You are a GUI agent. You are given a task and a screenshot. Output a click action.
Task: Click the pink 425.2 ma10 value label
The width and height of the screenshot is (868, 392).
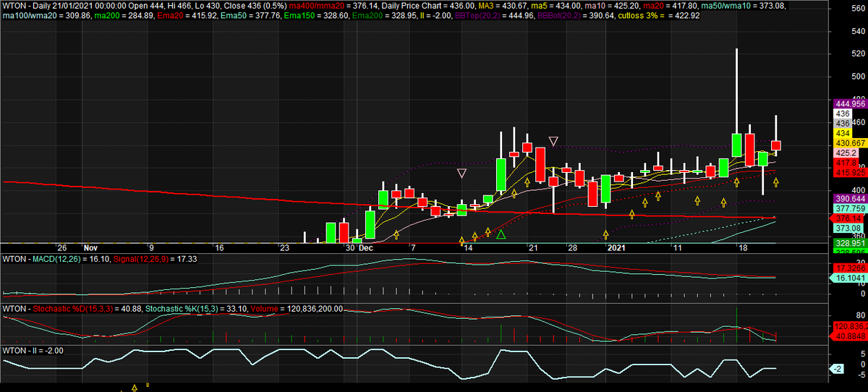846,154
